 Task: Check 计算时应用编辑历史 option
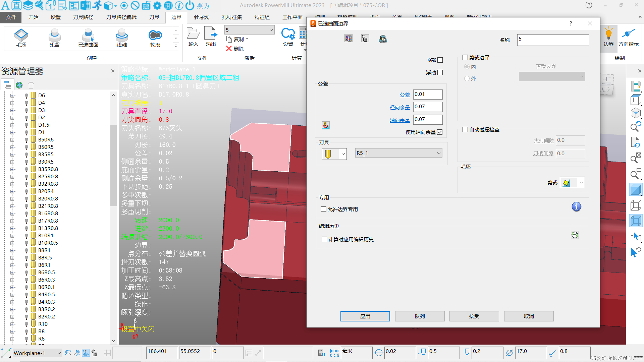coord(324,239)
